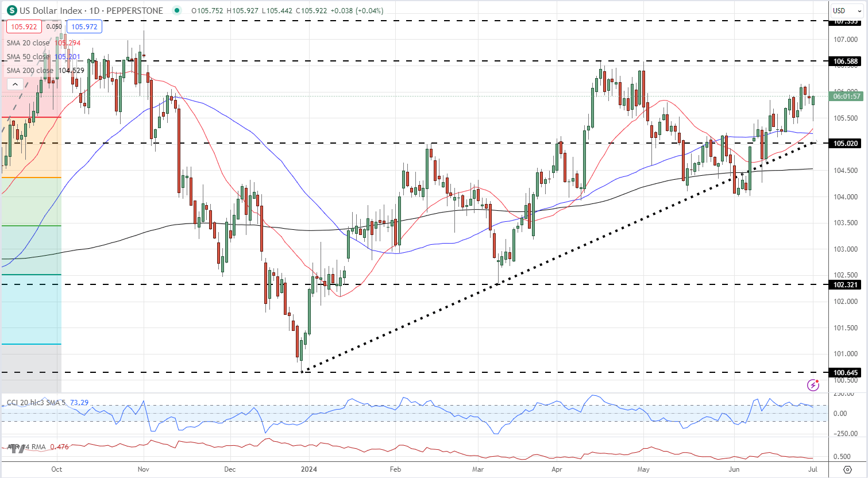Click the 107.000 price scale label
Image resolution: width=868 pixels, height=478 pixels.
846,40
